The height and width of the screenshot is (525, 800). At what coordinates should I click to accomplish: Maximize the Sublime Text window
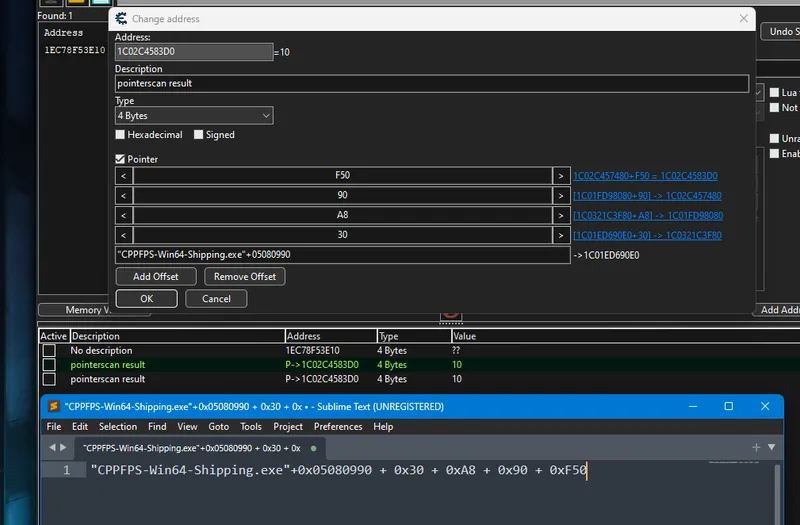click(729, 406)
